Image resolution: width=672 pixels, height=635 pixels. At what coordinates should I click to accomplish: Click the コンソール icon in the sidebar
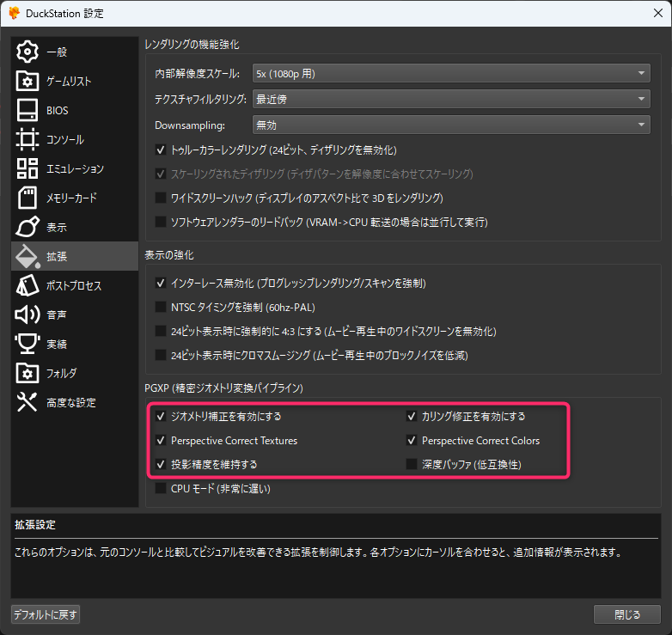pos(27,139)
